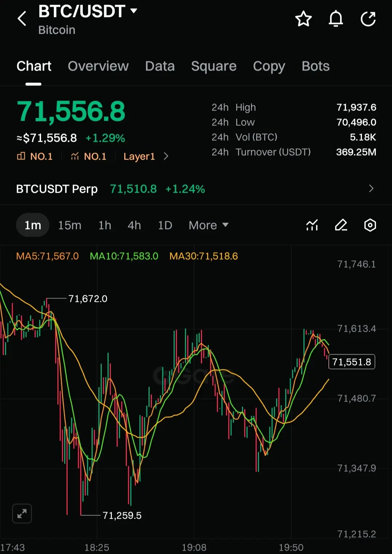
Task: Open price alert bell icon
Action: point(336,19)
